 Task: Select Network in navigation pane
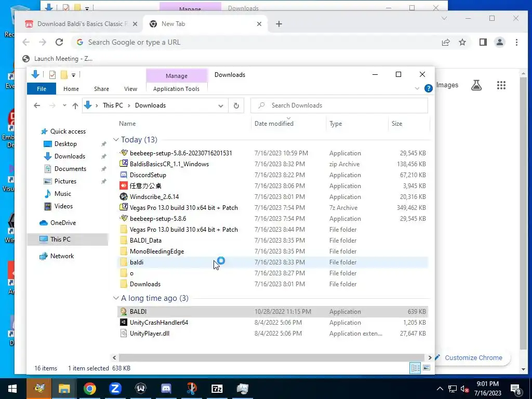click(x=62, y=256)
